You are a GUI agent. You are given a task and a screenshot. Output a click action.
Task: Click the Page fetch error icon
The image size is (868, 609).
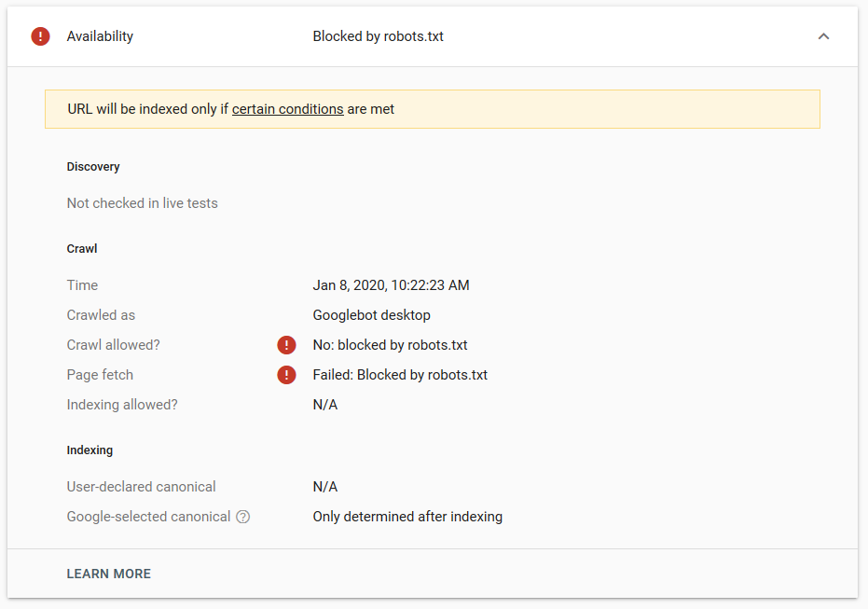[286, 375]
